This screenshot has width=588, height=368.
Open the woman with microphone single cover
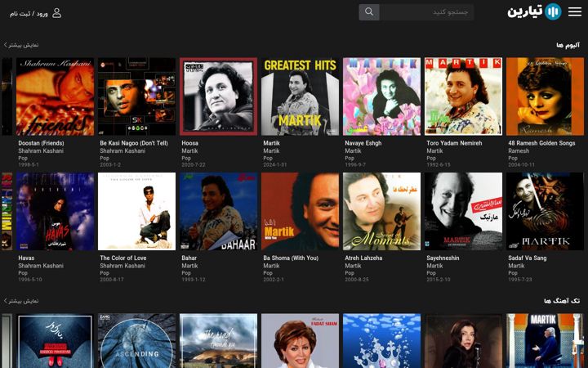(464, 341)
